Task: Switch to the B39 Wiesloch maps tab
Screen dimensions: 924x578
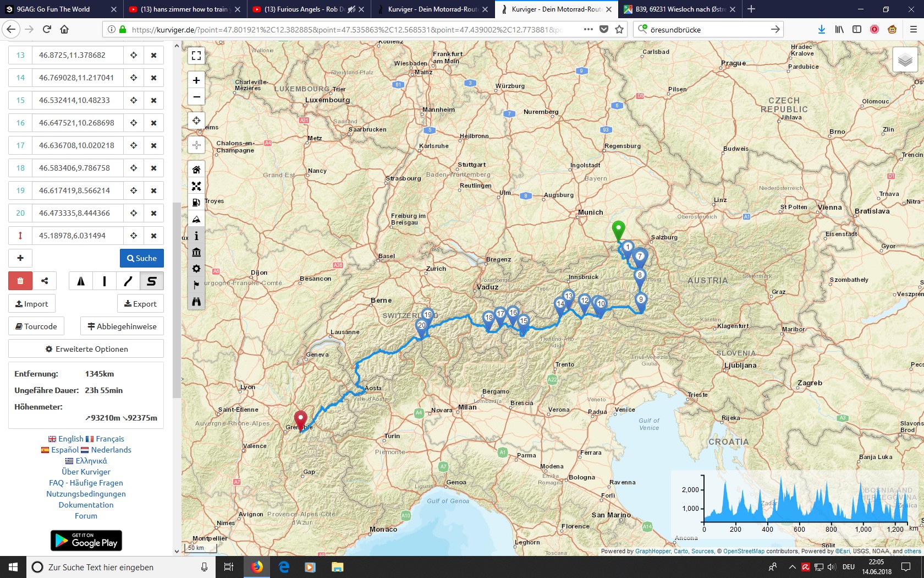Action: click(679, 9)
